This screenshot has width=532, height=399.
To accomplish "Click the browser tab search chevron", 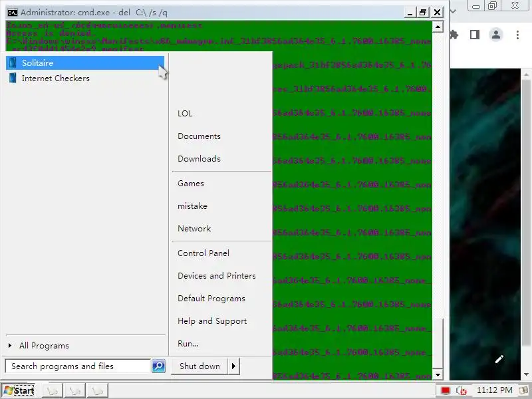I will [x=453, y=11].
